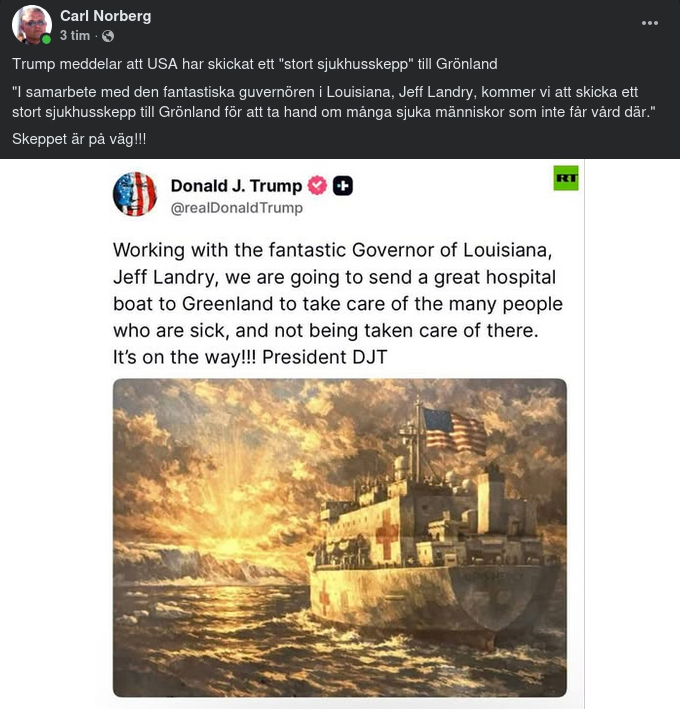Click the "Skeppet är på väg!!!" line

79,139
